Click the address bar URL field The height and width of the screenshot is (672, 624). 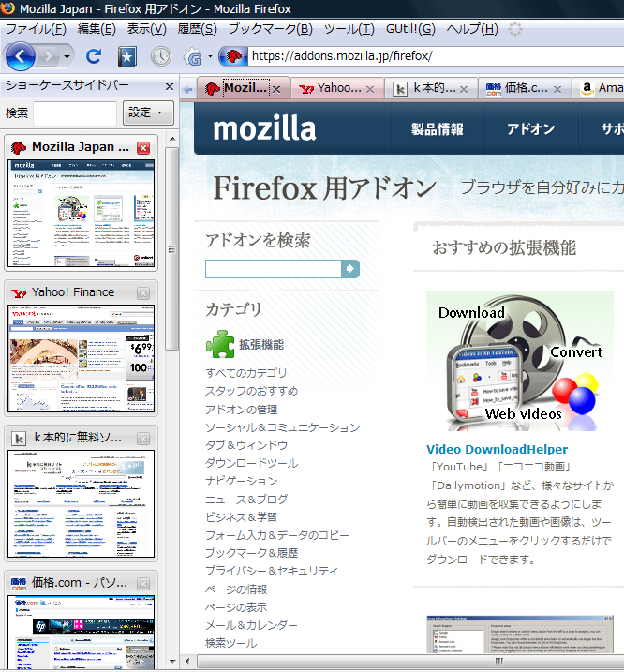coord(436,56)
